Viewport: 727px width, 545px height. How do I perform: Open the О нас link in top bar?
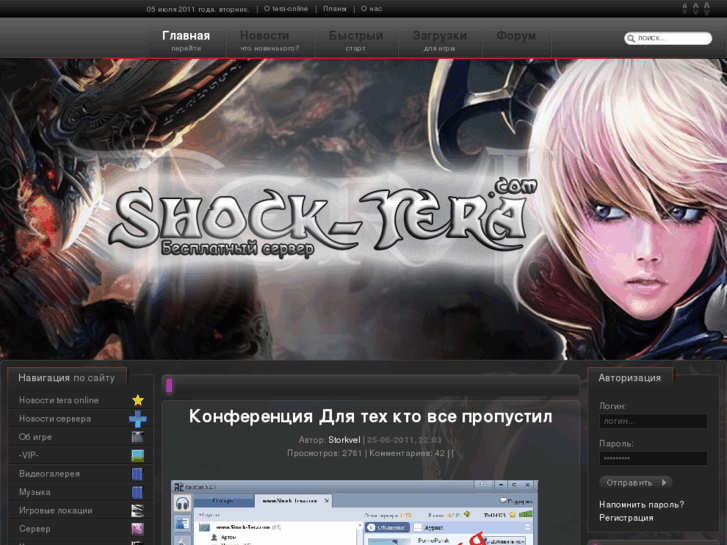[371, 9]
